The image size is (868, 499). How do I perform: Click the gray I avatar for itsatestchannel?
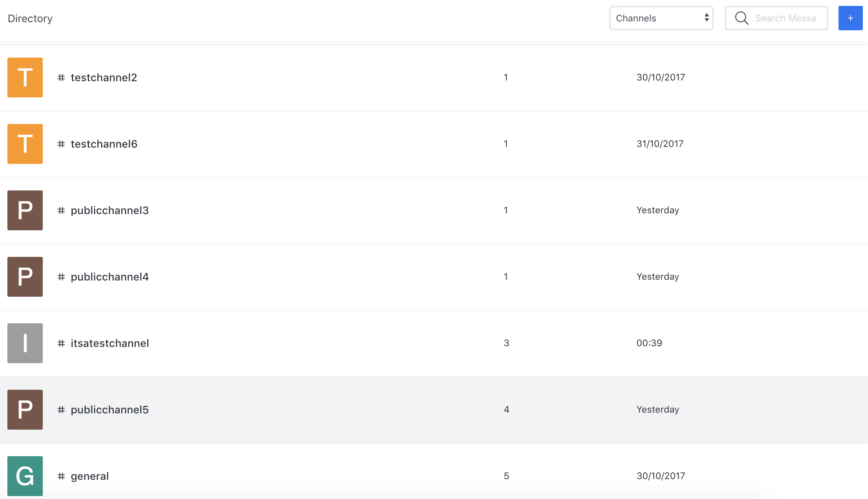click(25, 343)
